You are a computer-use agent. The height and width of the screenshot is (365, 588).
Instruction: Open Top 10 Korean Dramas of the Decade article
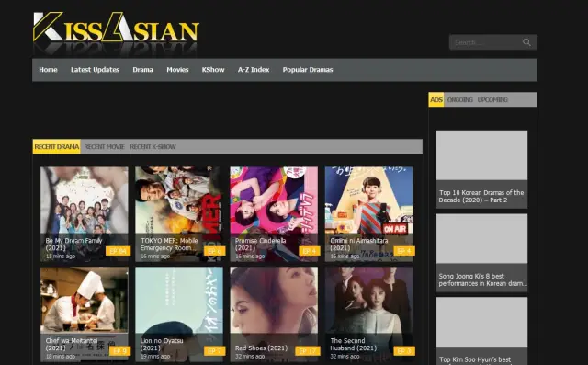[x=481, y=169]
